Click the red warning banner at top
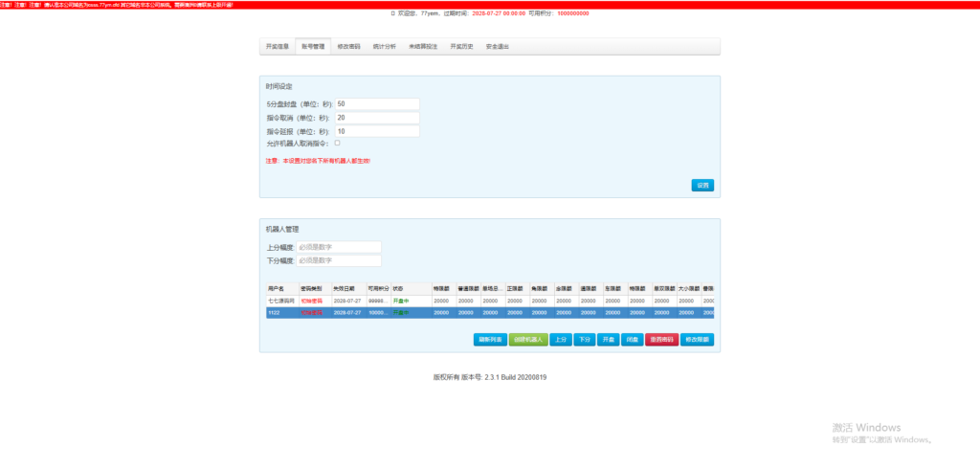Viewport: 980px width, 470px height. click(490, 5)
